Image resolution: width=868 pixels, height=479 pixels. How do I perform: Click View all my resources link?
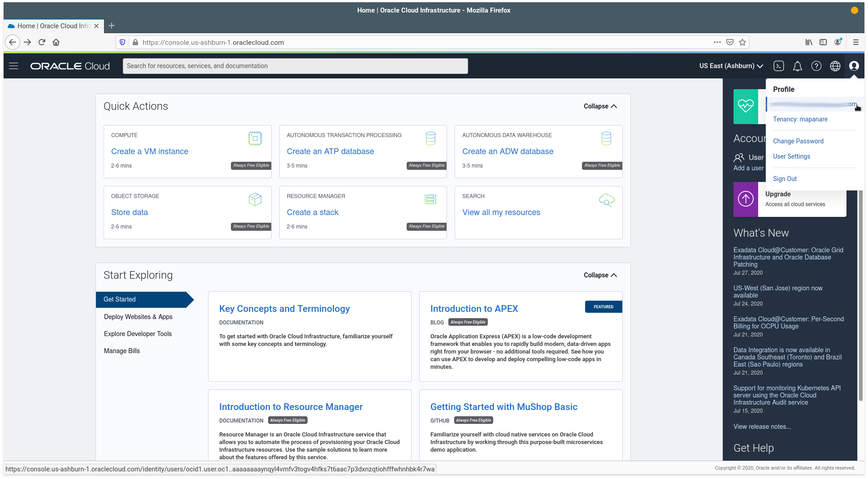point(501,212)
